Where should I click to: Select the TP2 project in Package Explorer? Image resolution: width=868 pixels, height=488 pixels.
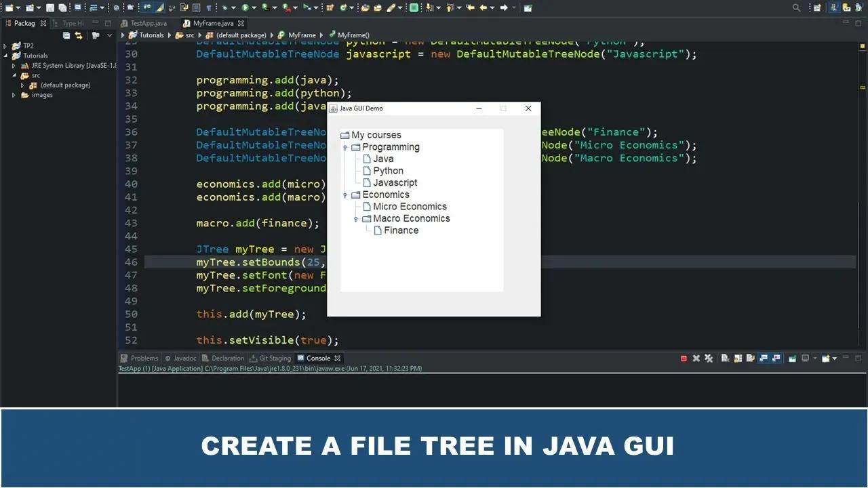pos(28,46)
